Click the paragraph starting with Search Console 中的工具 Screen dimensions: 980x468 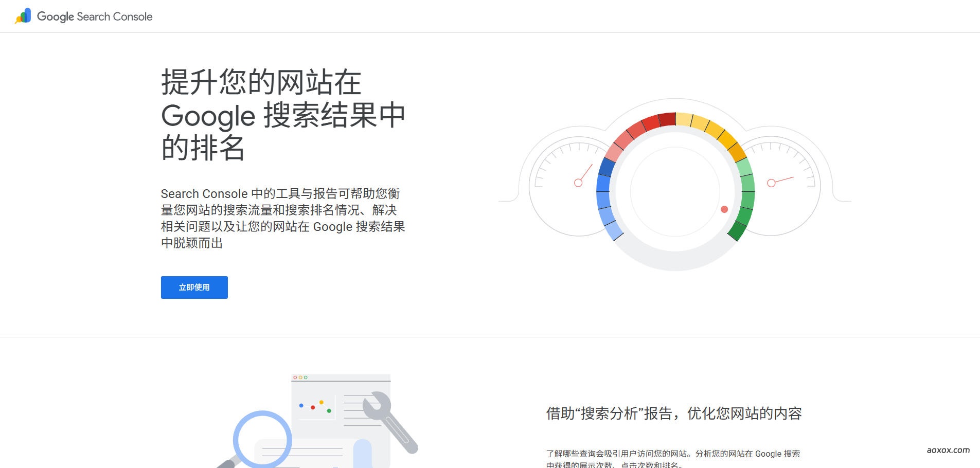[x=283, y=218]
